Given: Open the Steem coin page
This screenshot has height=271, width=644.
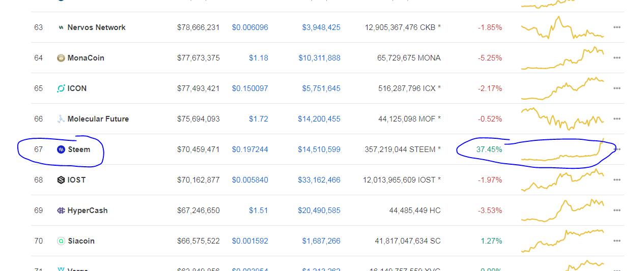Looking at the screenshot, I should pos(79,149).
